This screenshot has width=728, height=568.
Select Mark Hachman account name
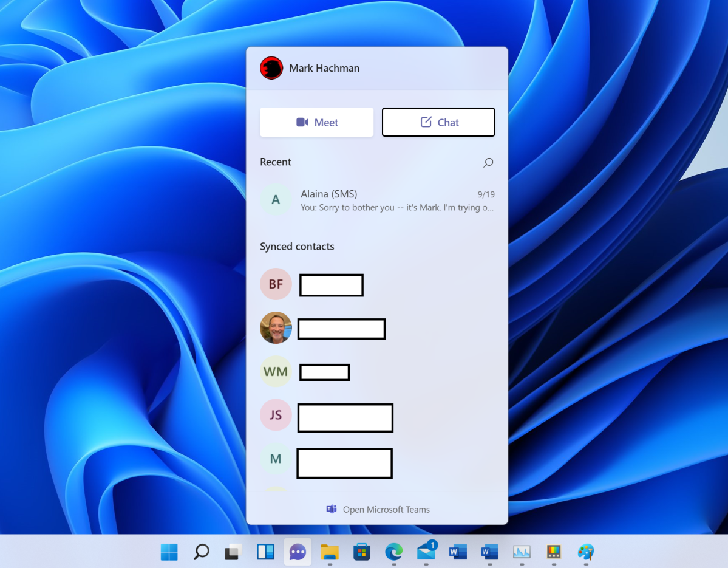click(324, 68)
